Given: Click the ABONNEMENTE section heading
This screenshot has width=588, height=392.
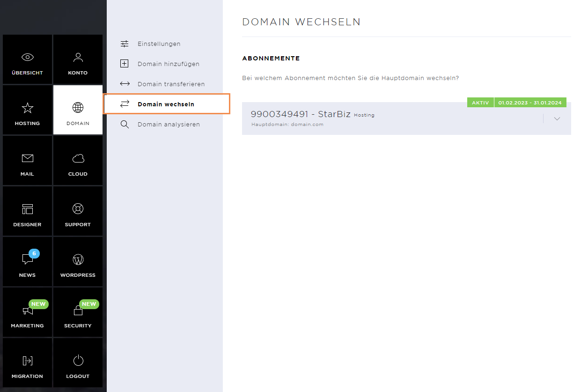Looking at the screenshot, I should (271, 59).
